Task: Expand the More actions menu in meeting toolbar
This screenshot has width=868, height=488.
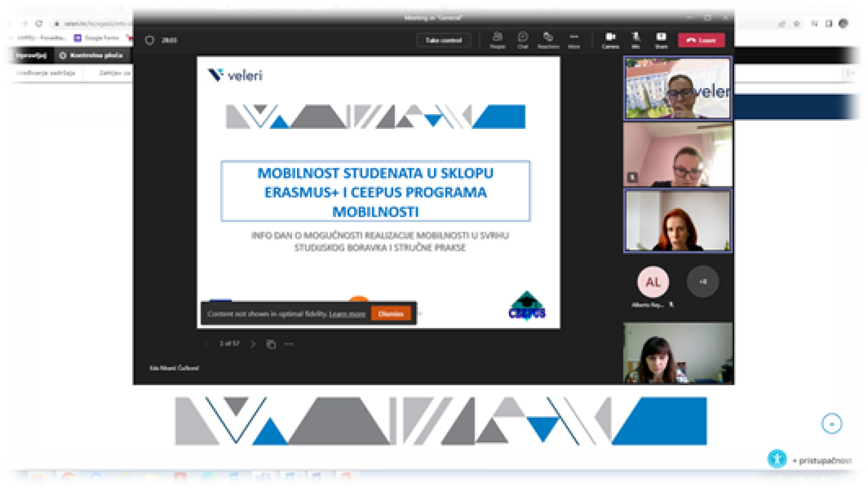Action: (x=574, y=39)
